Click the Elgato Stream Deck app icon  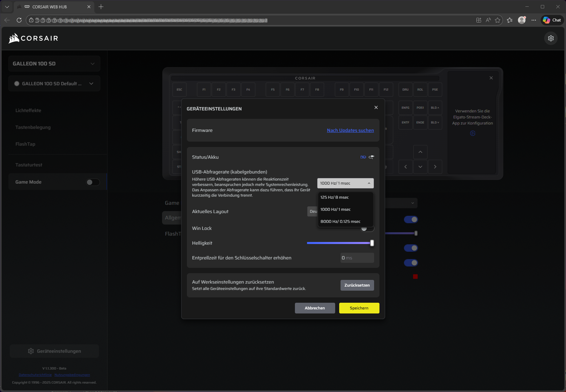[472, 133]
